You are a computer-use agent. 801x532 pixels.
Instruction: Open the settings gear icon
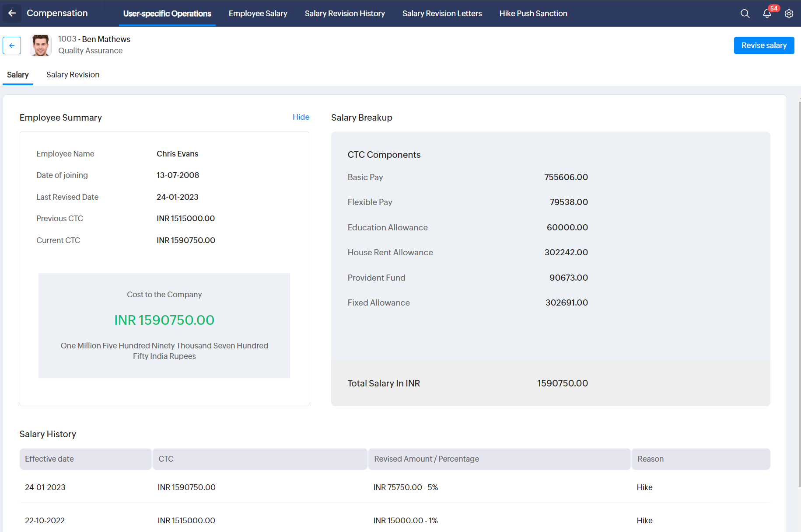click(x=789, y=14)
